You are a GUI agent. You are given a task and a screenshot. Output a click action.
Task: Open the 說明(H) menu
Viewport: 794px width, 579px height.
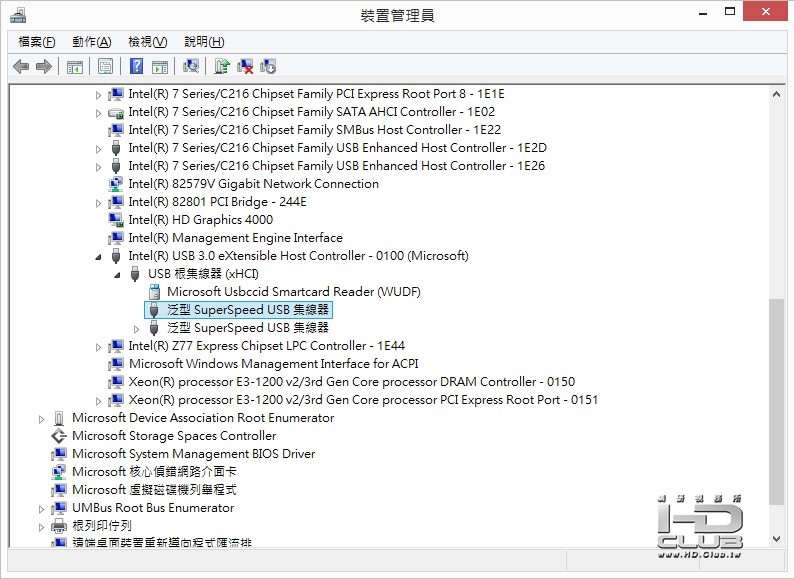[204, 42]
